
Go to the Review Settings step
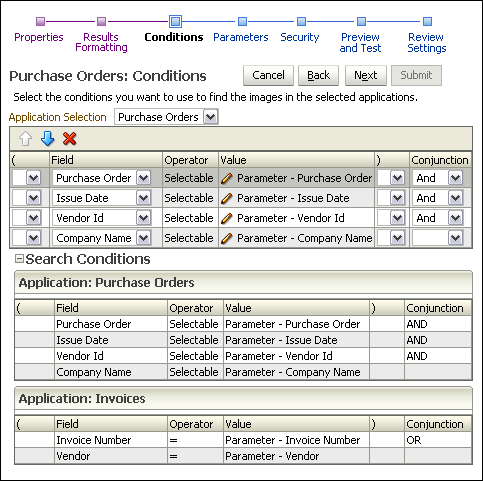click(427, 42)
